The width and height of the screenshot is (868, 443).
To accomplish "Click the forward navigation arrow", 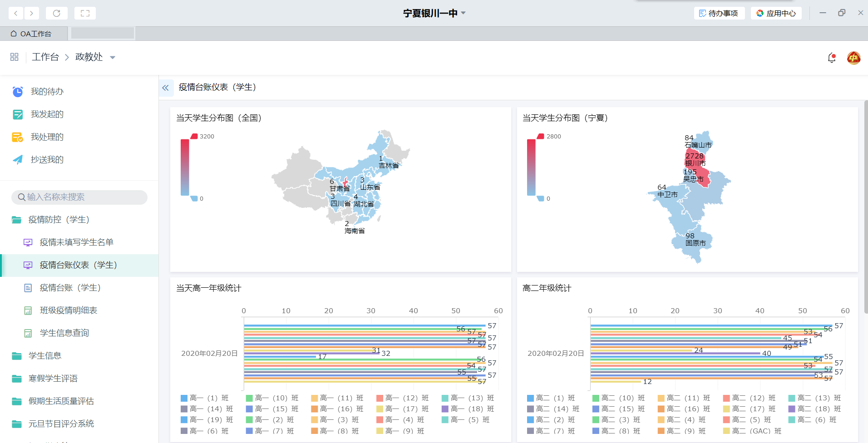I will pos(31,13).
